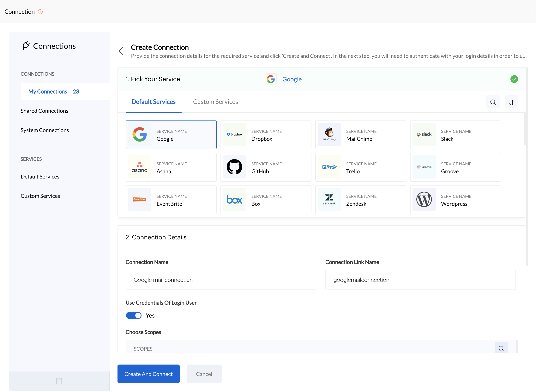Open the Default Services tab
The image size is (536, 392).
[x=153, y=102]
